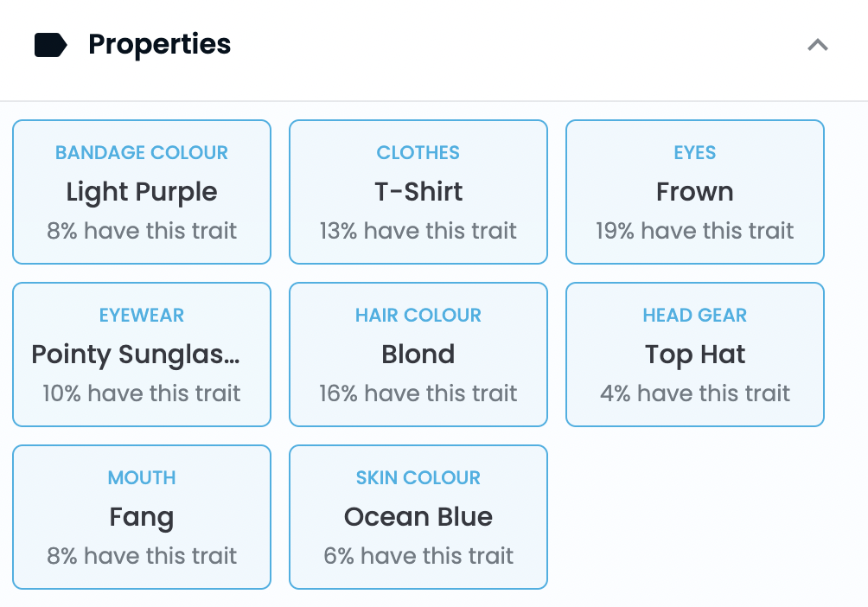
Task: Click the '19% have this trait' text
Action: [x=695, y=230]
